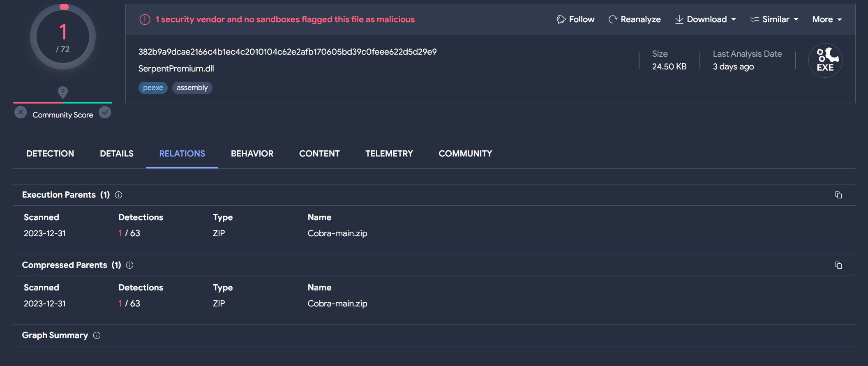Click info icon next to Graph Summary
The image size is (868, 366).
[x=97, y=336]
